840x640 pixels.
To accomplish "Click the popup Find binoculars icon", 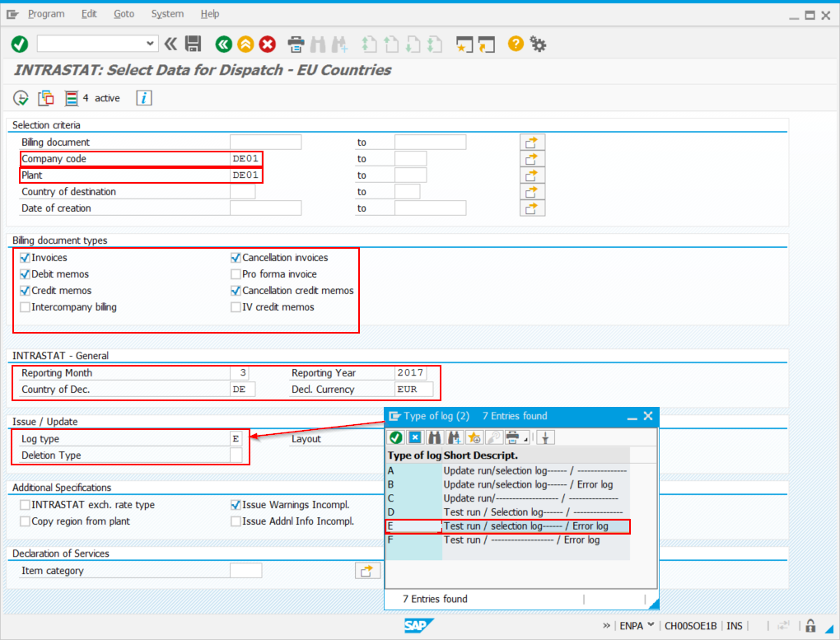I will [435, 437].
